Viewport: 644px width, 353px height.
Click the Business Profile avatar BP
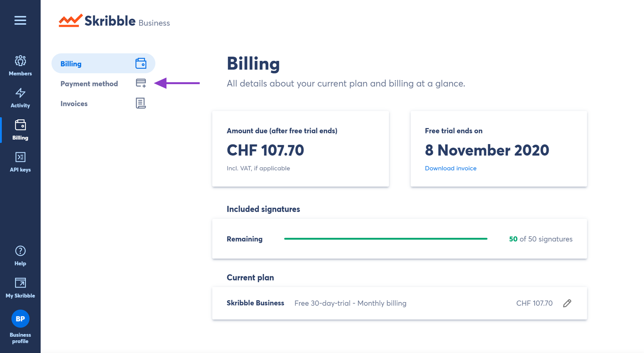20,318
